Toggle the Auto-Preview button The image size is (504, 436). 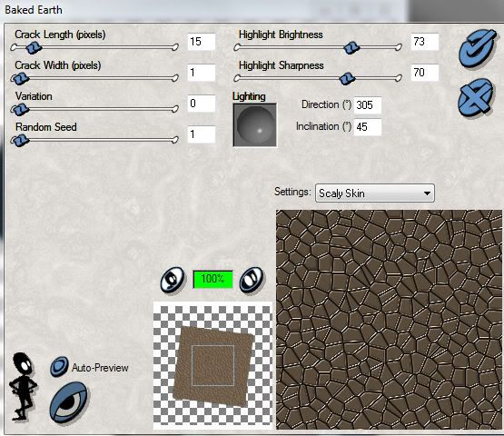click(59, 367)
